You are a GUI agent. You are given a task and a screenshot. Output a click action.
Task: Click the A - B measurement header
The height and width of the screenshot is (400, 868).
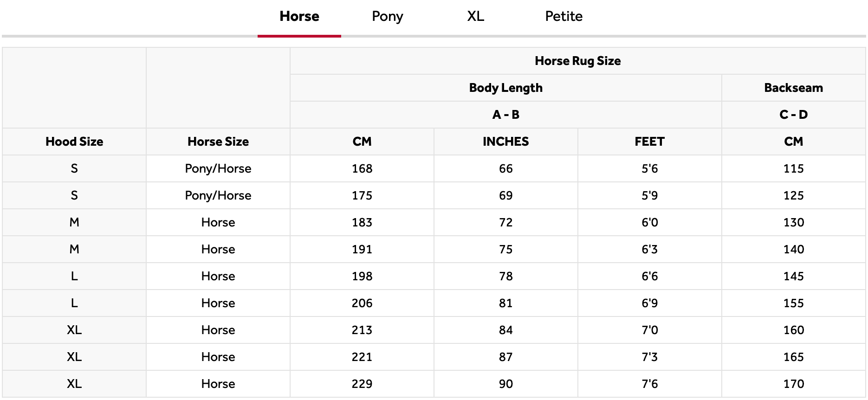click(505, 115)
